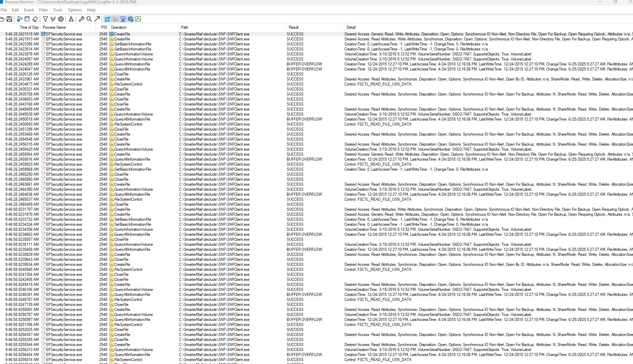Image resolution: width=633 pixels, height=364 pixels.
Task: Click the Save toolbar icon
Action: pyautogui.click(x=9, y=19)
